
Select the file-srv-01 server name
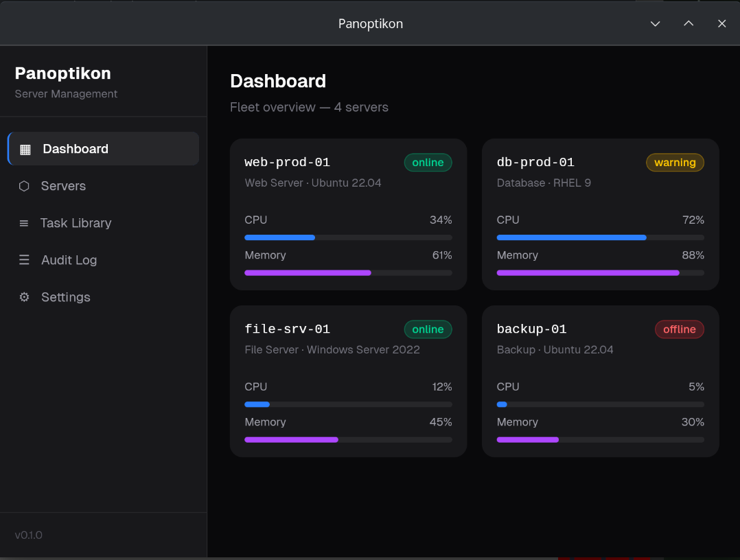[287, 329]
